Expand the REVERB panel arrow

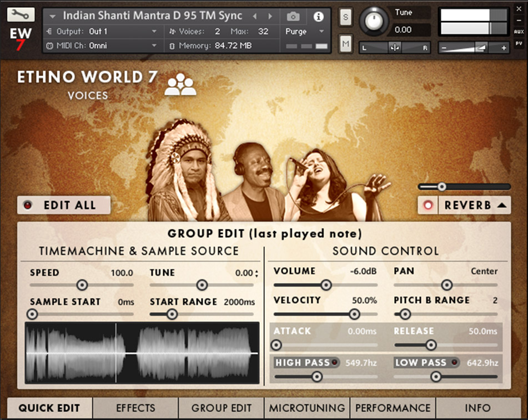point(502,205)
